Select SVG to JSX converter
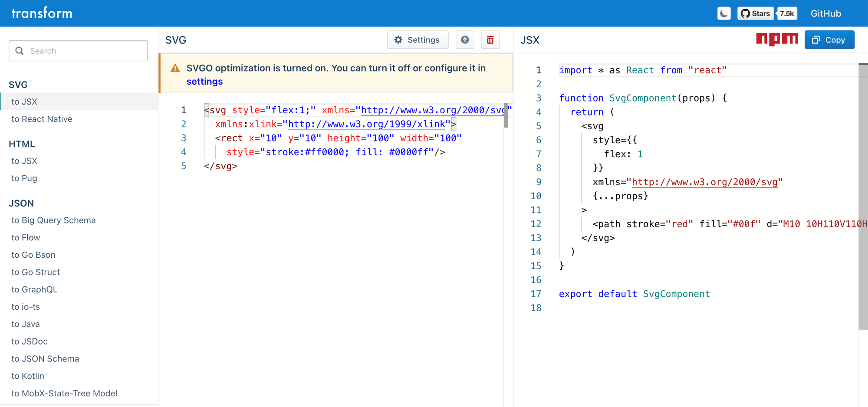 (79, 102)
